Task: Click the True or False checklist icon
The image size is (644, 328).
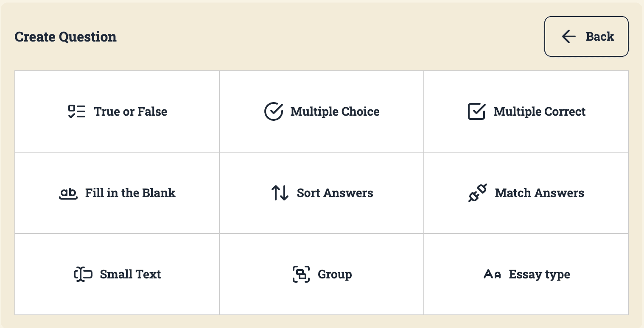Action: [x=77, y=111]
